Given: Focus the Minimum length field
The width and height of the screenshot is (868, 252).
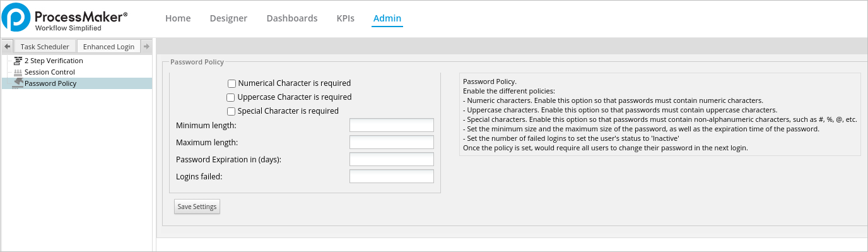Looking at the screenshot, I should (x=392, y=125).
